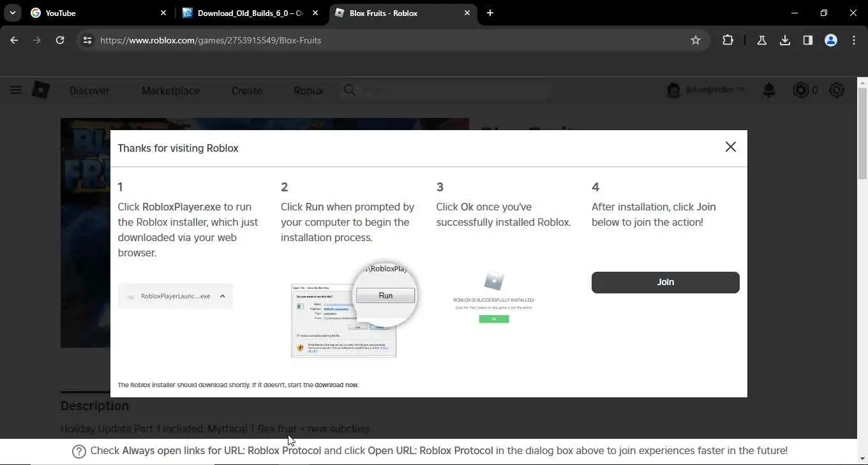This screenshot has height=465, width=868.
Task: Click the Roblox logo home icon
Action: [x=41, y=90]
